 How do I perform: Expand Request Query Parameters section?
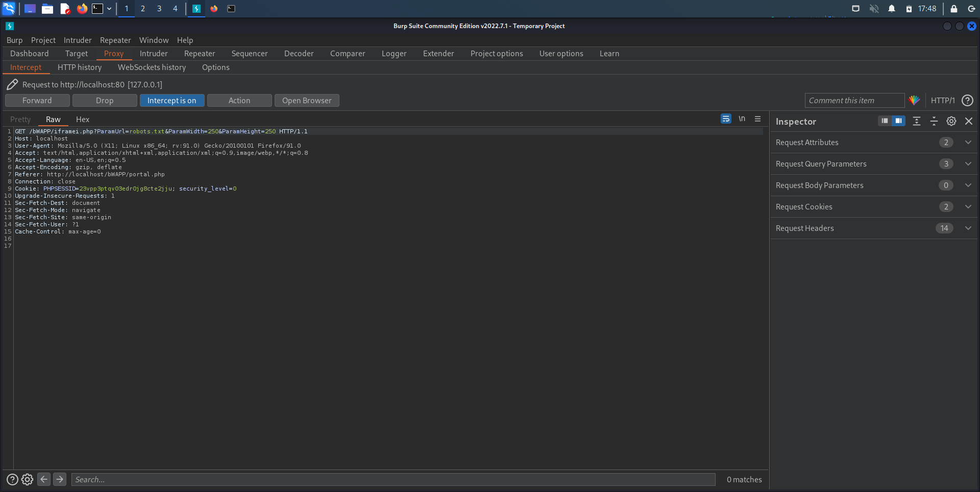tap(968, 164)
